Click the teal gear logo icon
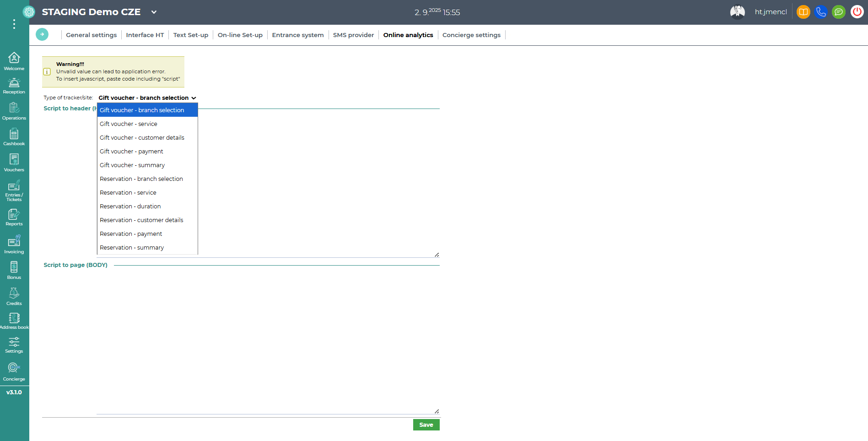The width and height of the screenshot is (868, 441). tap(29, 12)
